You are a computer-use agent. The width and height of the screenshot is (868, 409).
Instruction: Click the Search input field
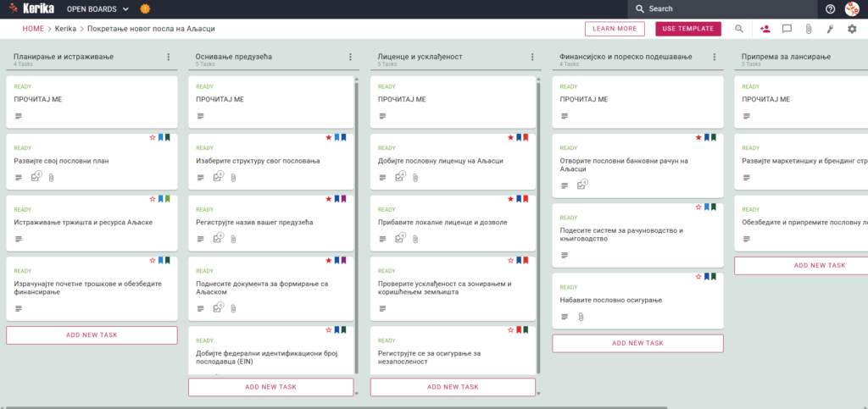pyautogui.click(x=722, y=8)
